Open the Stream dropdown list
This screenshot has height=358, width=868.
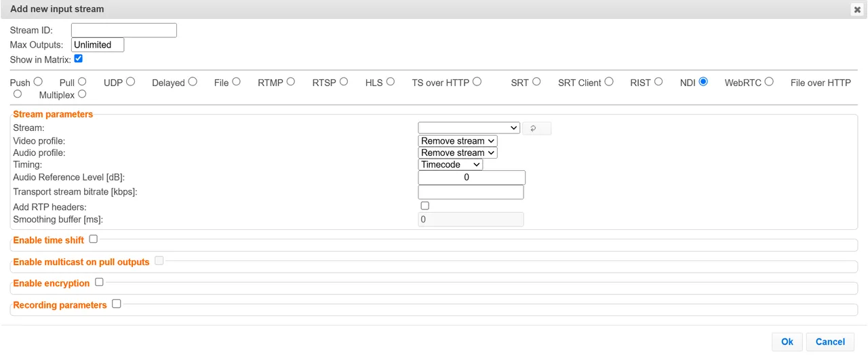tap(469, 127)
